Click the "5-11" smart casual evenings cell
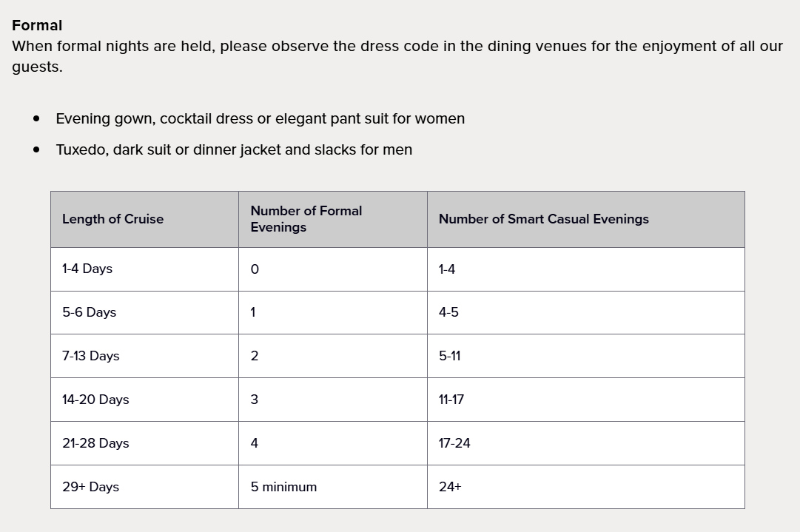 [449, 356]
